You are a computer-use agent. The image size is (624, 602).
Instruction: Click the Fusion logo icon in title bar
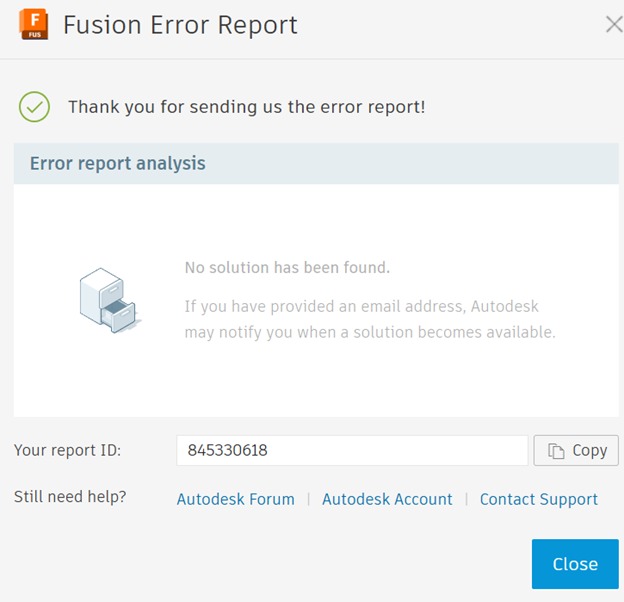(x=34, y=24)
